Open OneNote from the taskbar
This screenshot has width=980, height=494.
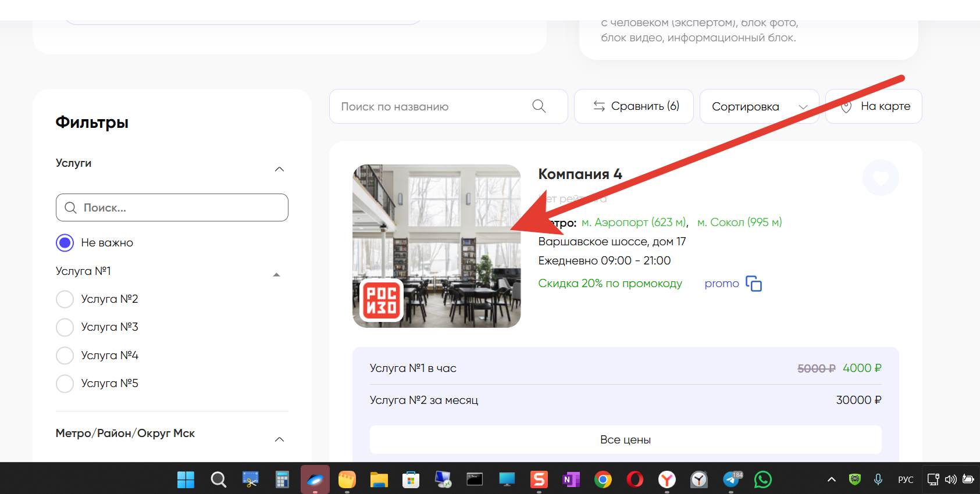[571, 479]
